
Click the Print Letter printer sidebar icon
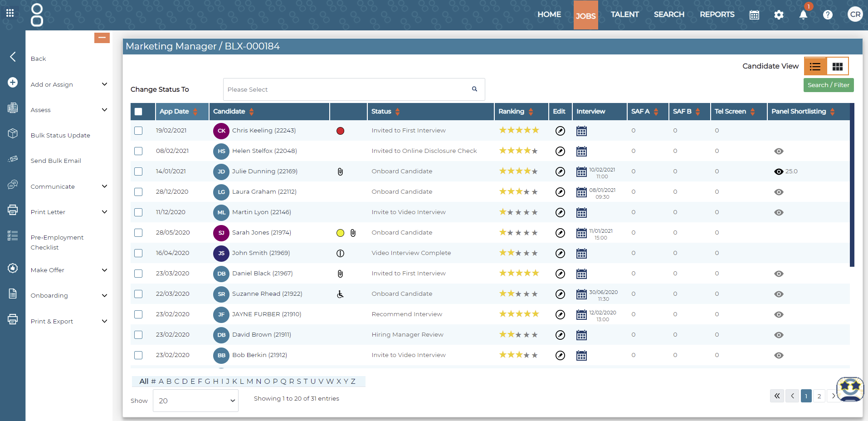tap(13, 210)
